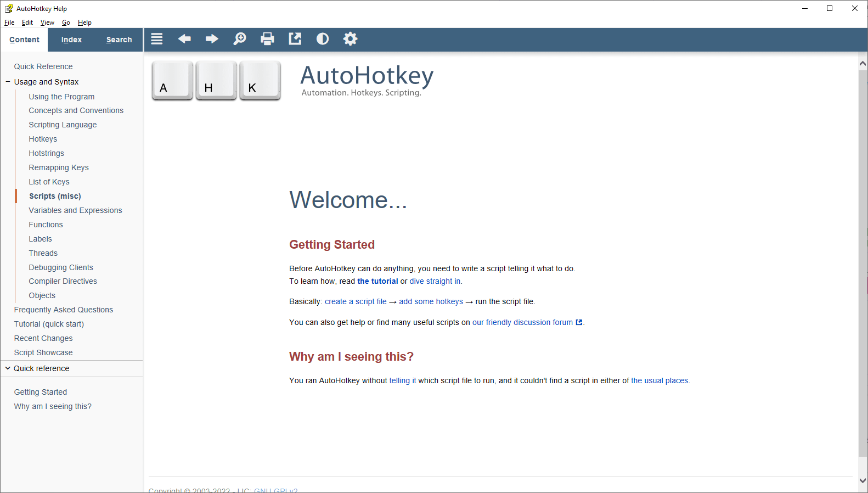The image size is (868, 493).
Task: Open 'our friendly discussion forum' link
Action: [522, 322]
